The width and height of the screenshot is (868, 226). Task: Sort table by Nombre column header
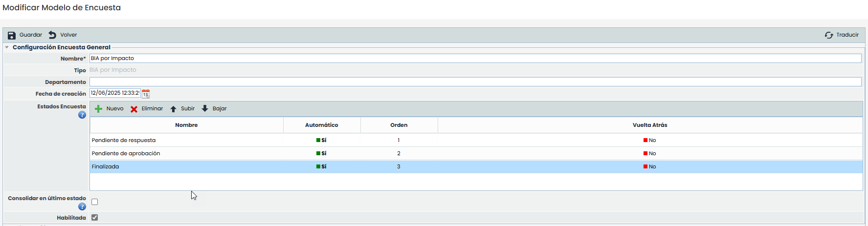coord(186,125)
